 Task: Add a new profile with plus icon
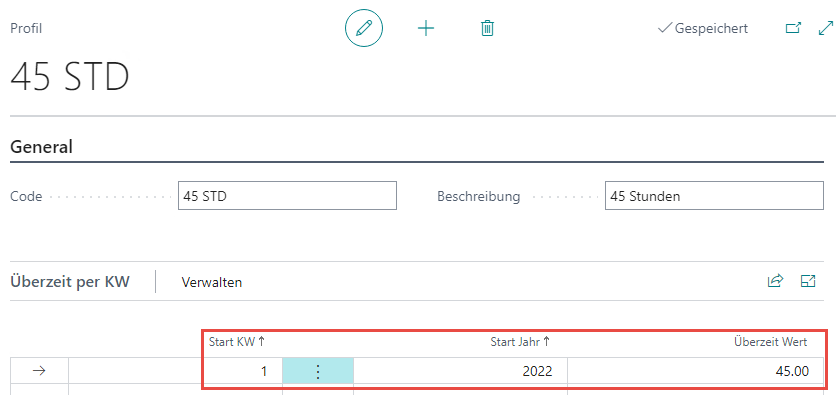tap(425, 28)
